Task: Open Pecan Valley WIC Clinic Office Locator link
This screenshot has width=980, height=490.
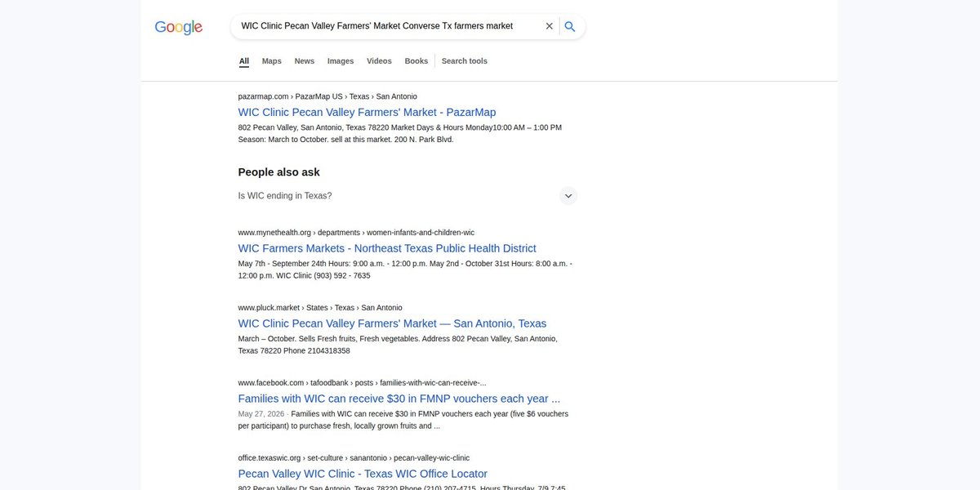Action: (363, 474)
